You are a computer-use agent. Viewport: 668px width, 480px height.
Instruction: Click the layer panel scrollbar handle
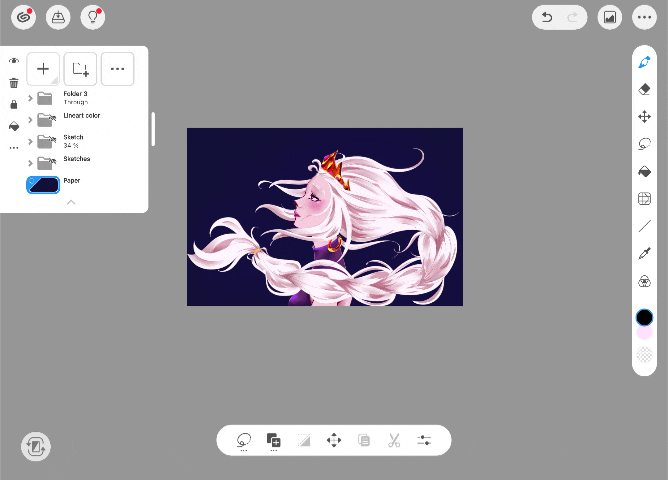(x=153, y=129)
